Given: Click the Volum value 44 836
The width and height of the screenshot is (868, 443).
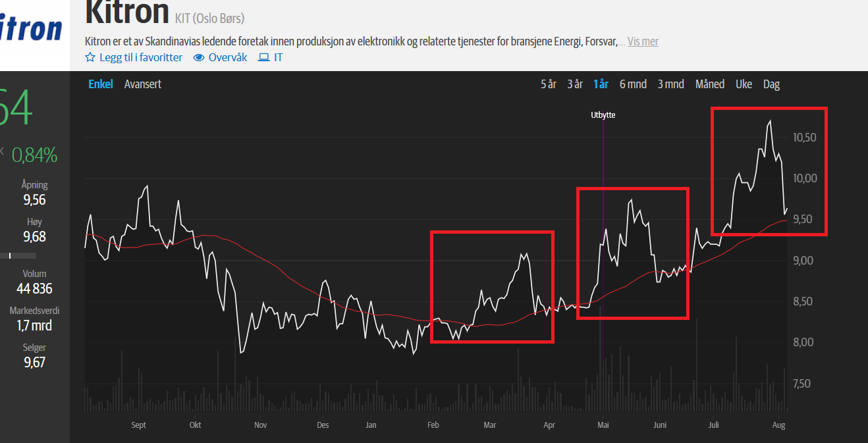Looking at the screenshot, I should [x=34, y=288].
